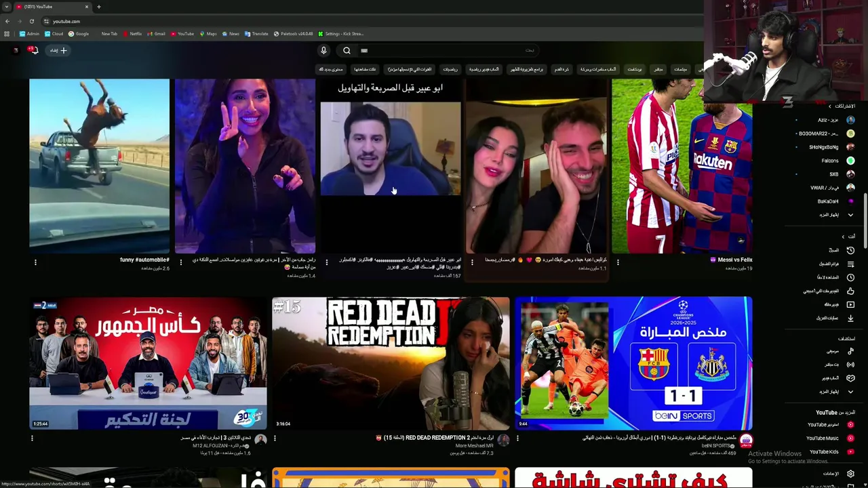Image resolution: width=868 pixels, height=488 pixels.
Task: Open the Gmail bookmark
Action: click(x=156, y=34)
